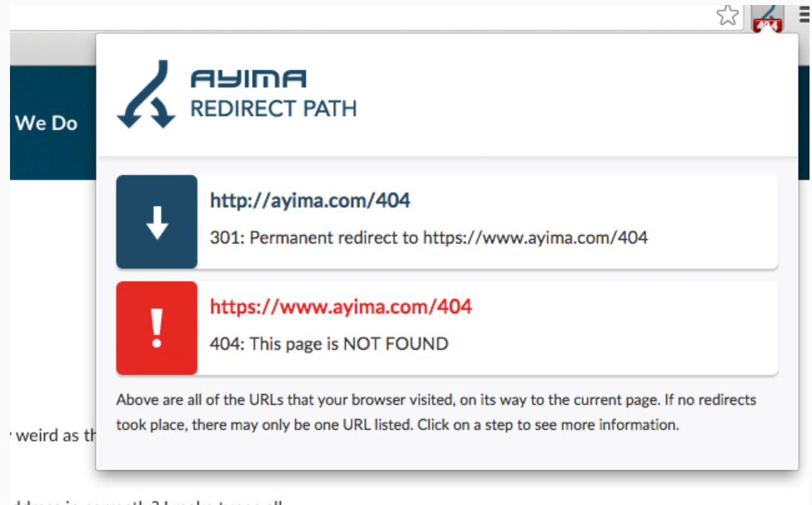
Task: Open the Redirect Path extension icon
Action: click(x=767, y=12)
